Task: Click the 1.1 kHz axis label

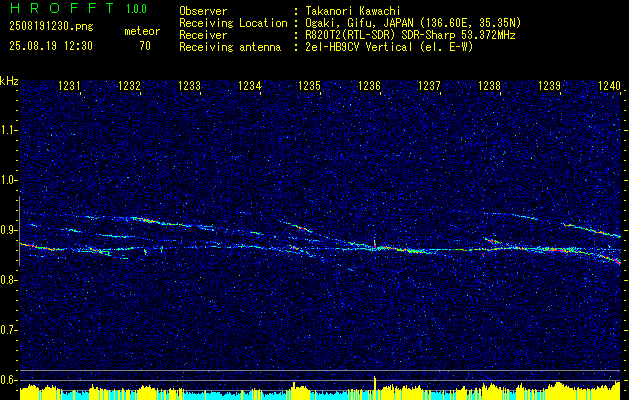Action: point(8,130)
